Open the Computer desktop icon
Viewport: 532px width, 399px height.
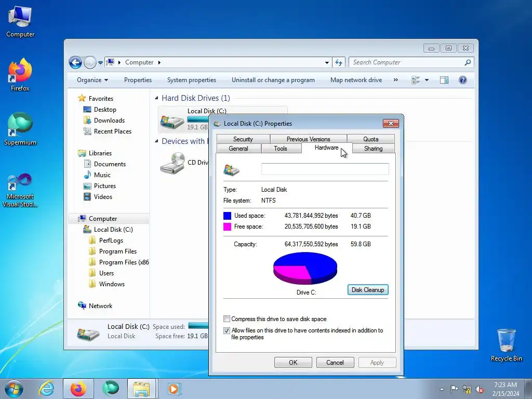[20, 21]
